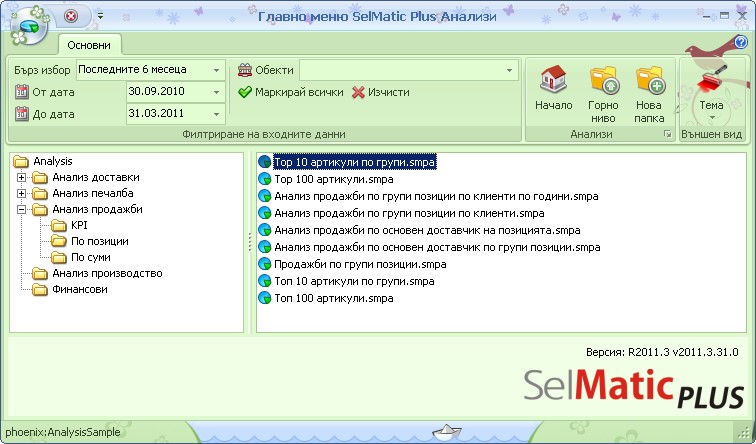The image size is (756, 444).
Task: Select the file ending 'по клиенти по години.smpa'
Action: [436, 196]
